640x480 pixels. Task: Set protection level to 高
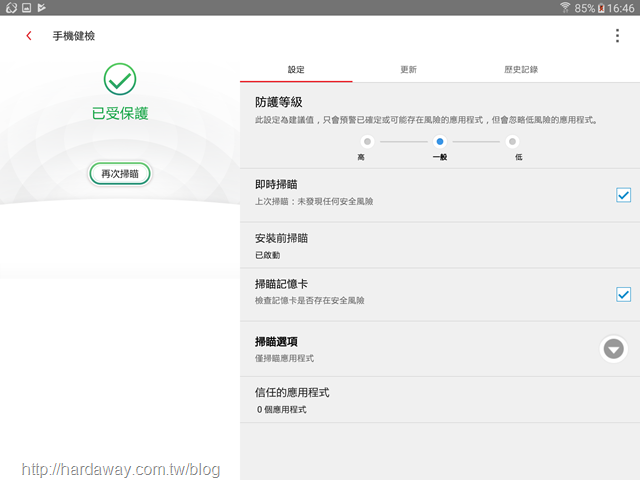click(367, 142)
